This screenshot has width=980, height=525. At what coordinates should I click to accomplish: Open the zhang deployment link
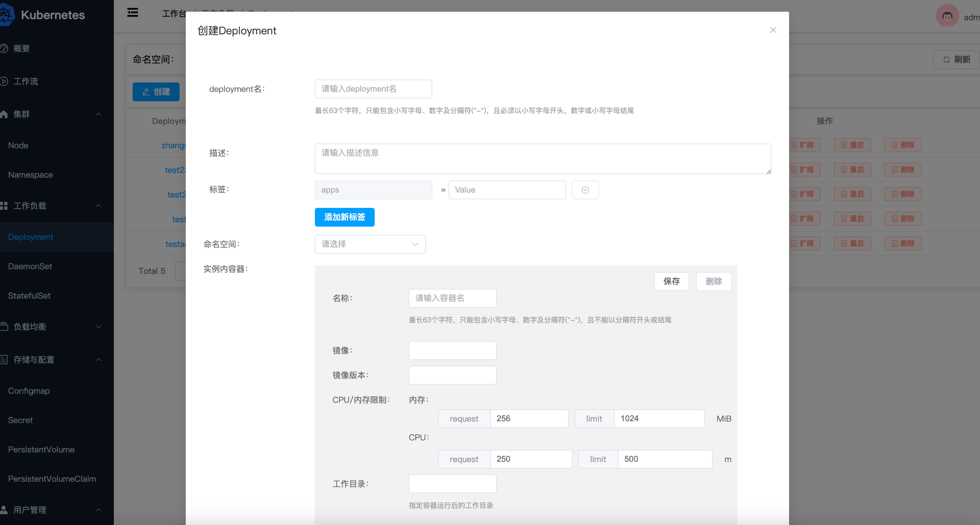(173, 145)
